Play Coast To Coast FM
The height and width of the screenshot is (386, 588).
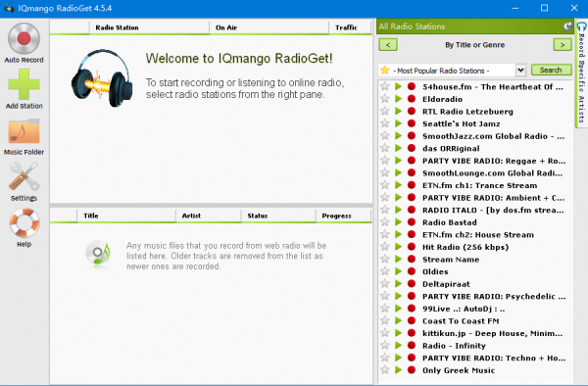click(x=398, y=320)
